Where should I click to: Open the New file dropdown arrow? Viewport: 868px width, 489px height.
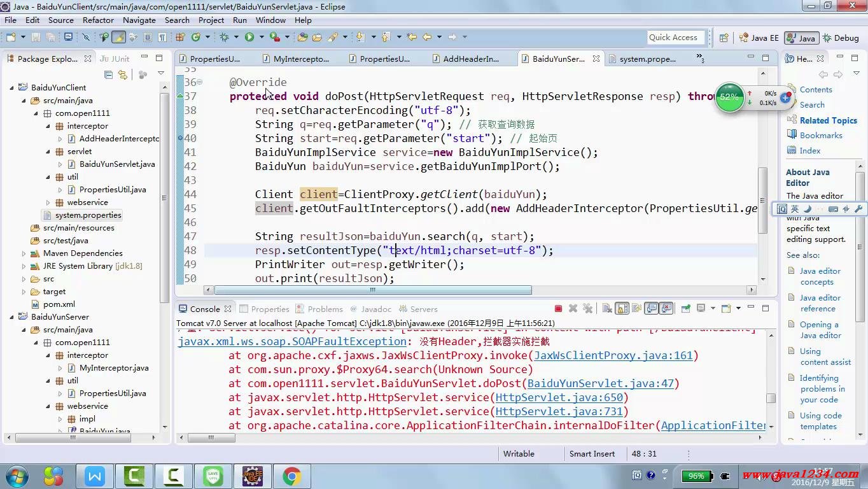click(x=23, y=38)
